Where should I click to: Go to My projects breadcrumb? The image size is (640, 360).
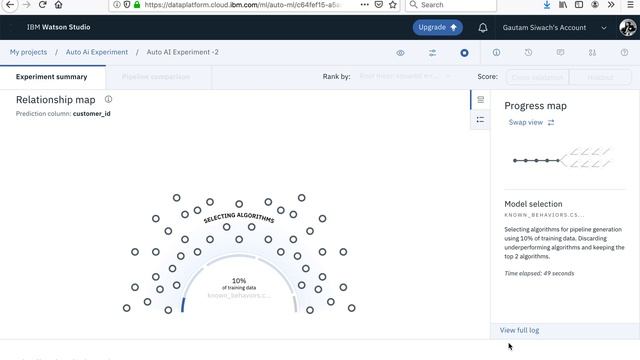click(x=29, y=52)
